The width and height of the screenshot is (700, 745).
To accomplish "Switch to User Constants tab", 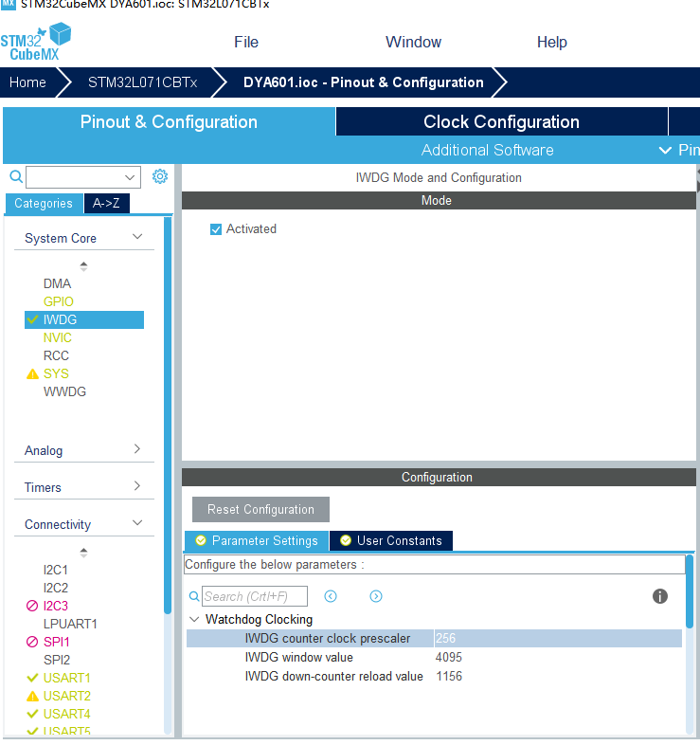I will click(x=391, y=540).
